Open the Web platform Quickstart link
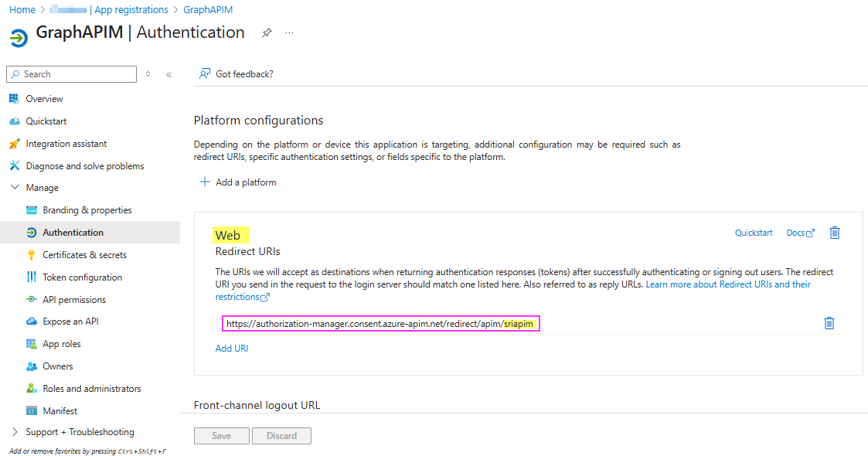The width and height of the screenshot is (868, 456). pos(754,233)
